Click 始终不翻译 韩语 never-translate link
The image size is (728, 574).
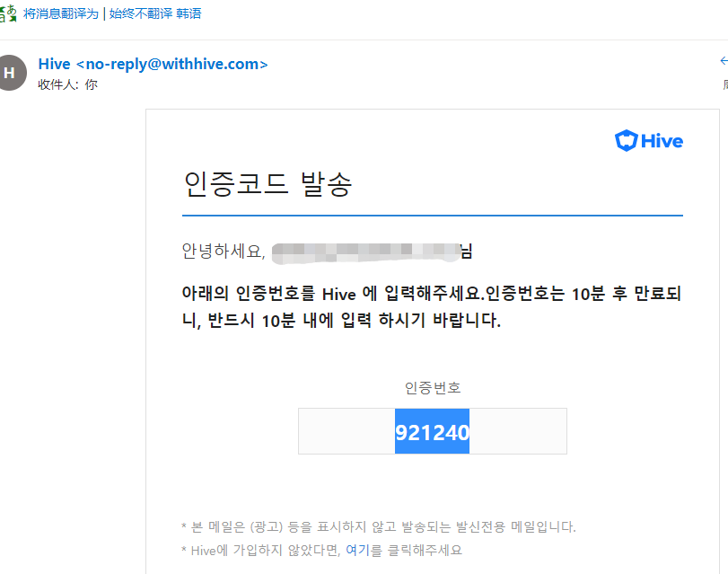155,13
